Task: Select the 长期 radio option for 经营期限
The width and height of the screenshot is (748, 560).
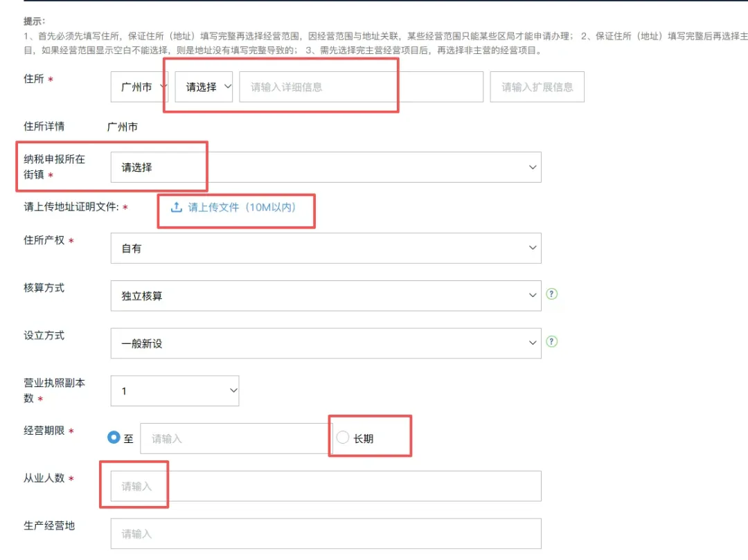Action: point(342,436)
